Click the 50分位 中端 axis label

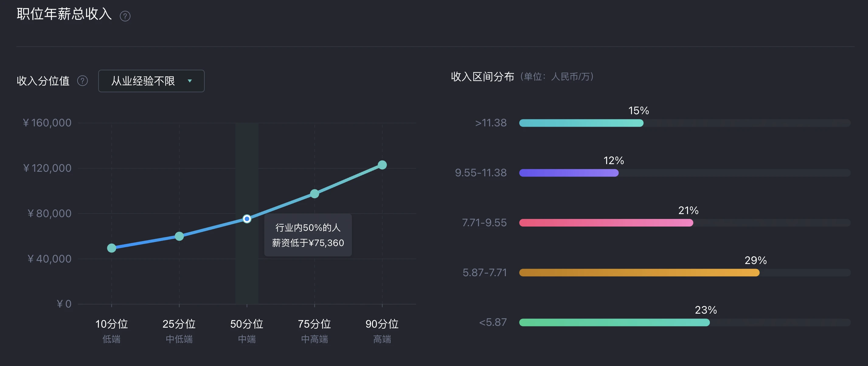[247, 331]
